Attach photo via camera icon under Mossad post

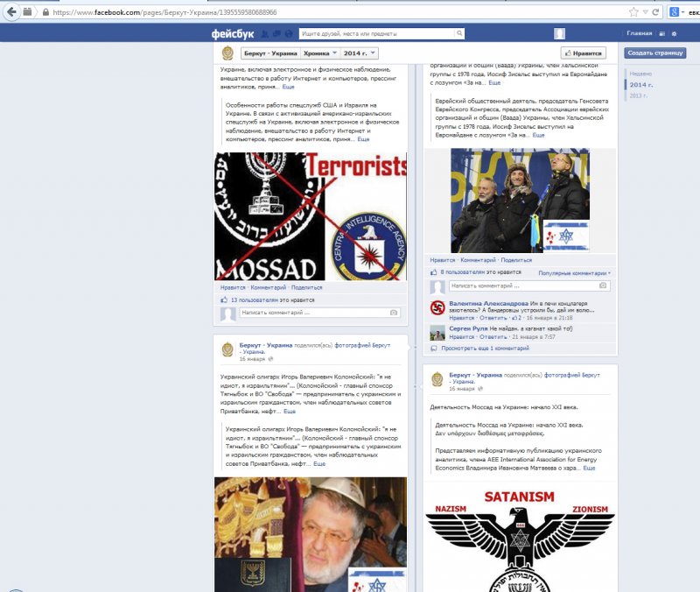(393, 313)
